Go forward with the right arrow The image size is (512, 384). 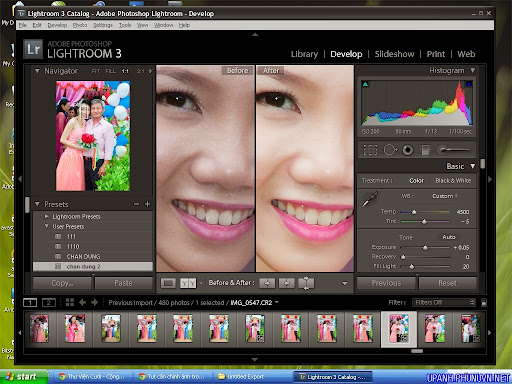(95, 302)
